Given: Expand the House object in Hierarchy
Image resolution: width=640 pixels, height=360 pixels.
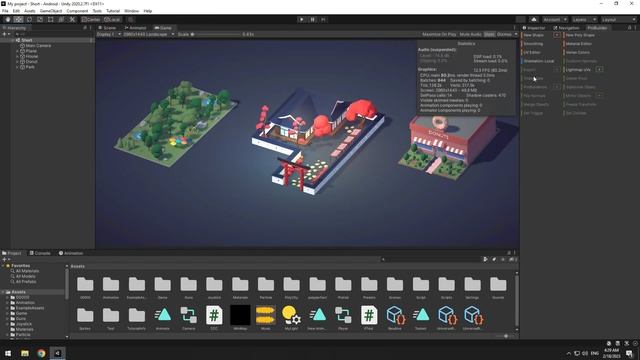Looking at the screenshot, I should (x=17, y=56).
